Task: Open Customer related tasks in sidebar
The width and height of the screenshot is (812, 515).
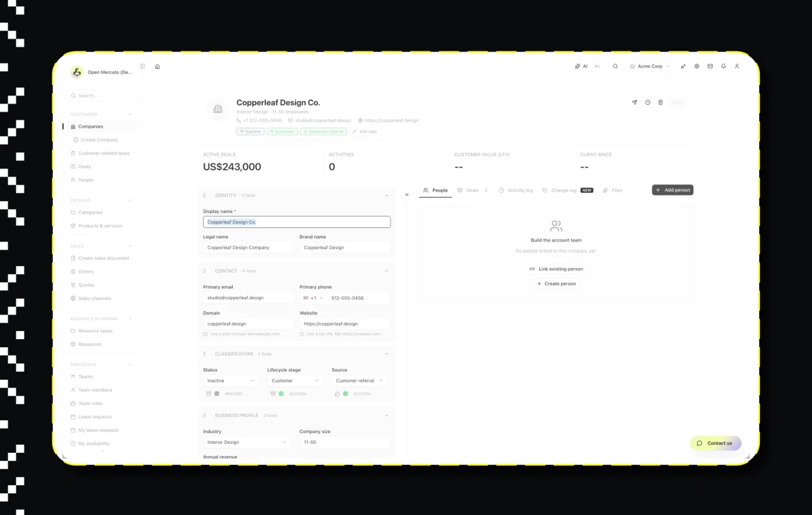Action: [100, 154]
